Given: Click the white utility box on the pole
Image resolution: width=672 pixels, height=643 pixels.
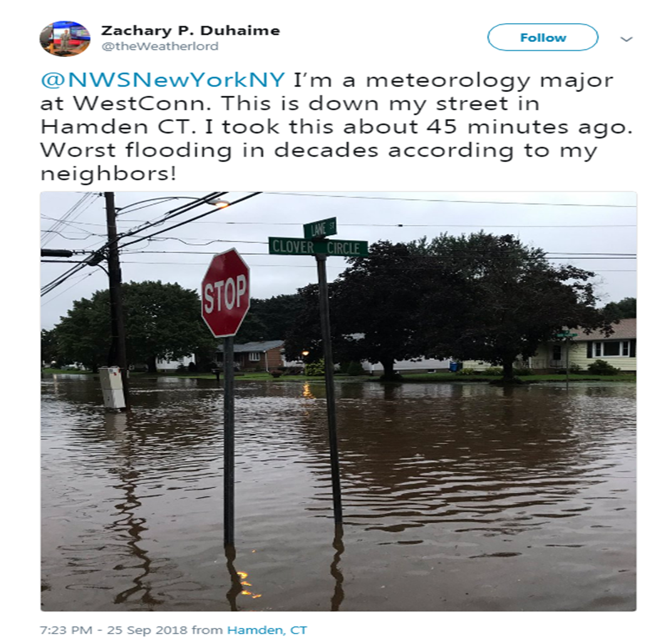Looking at the screenshot, I should tap(112, 388).
